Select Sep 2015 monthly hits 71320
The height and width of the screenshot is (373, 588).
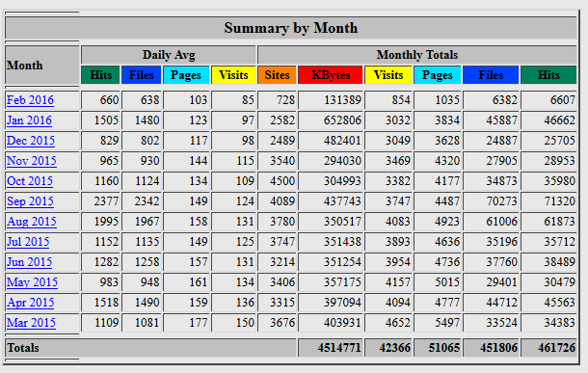click(x=559, y=201)
